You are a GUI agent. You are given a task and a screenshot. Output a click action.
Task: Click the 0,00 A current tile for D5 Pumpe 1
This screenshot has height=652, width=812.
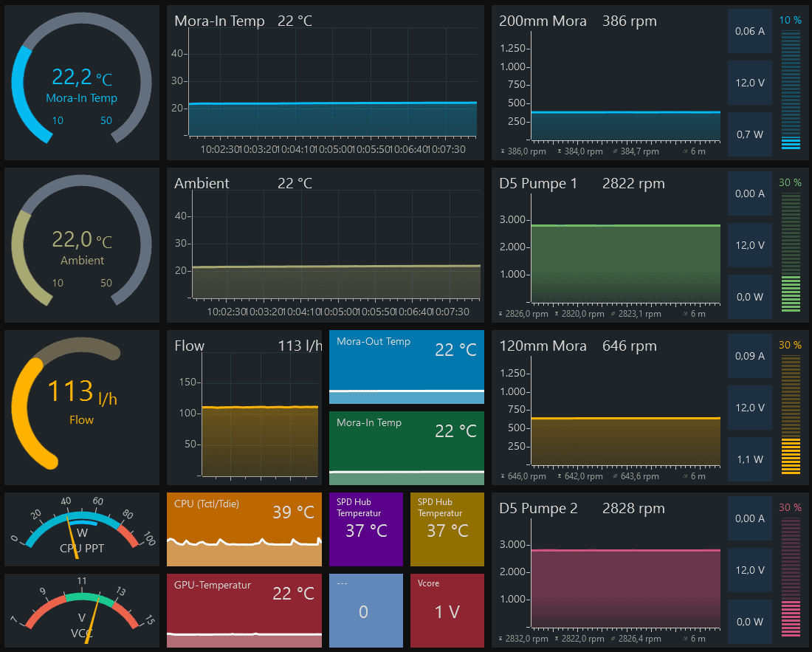750,193
